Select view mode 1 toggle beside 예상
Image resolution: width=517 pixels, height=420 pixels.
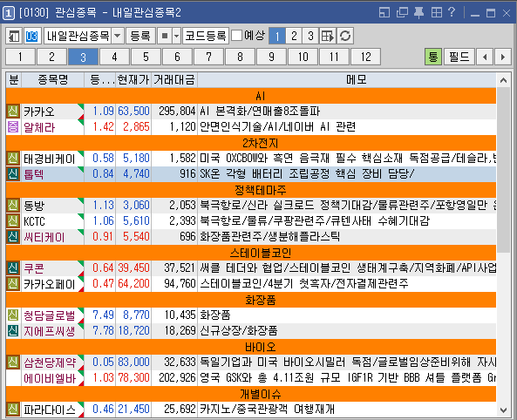point(277,36)
